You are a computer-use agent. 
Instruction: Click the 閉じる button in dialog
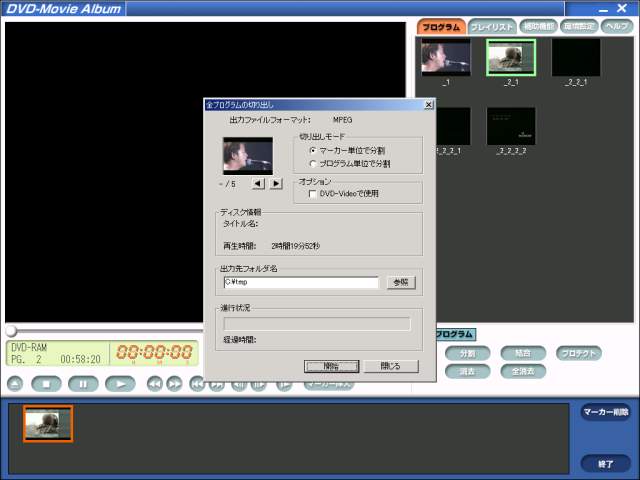tap(391, 366)
